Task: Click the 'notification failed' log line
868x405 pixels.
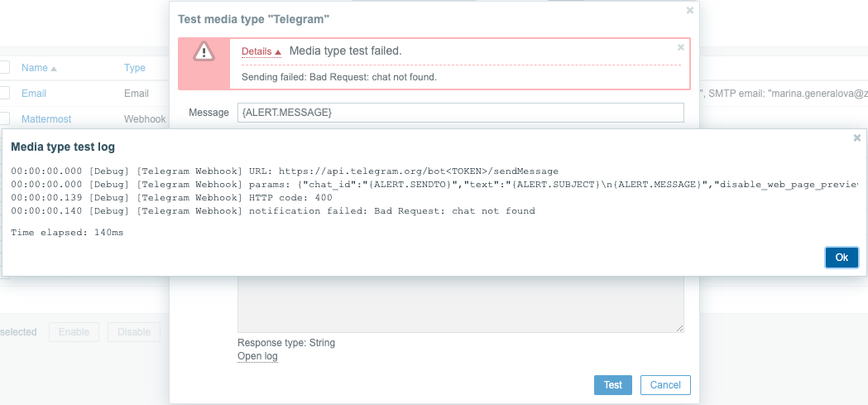Action: (x=273, y=210)
